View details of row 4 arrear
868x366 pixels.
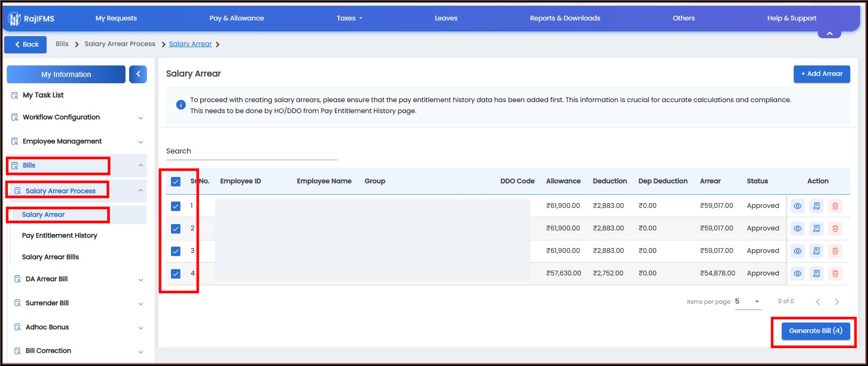coord(797,273)
